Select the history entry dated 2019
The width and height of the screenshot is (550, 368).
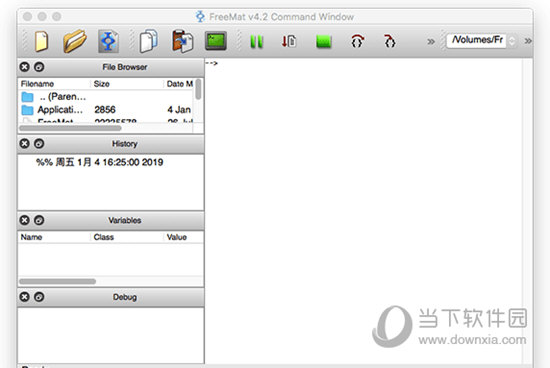click(100, 162)
